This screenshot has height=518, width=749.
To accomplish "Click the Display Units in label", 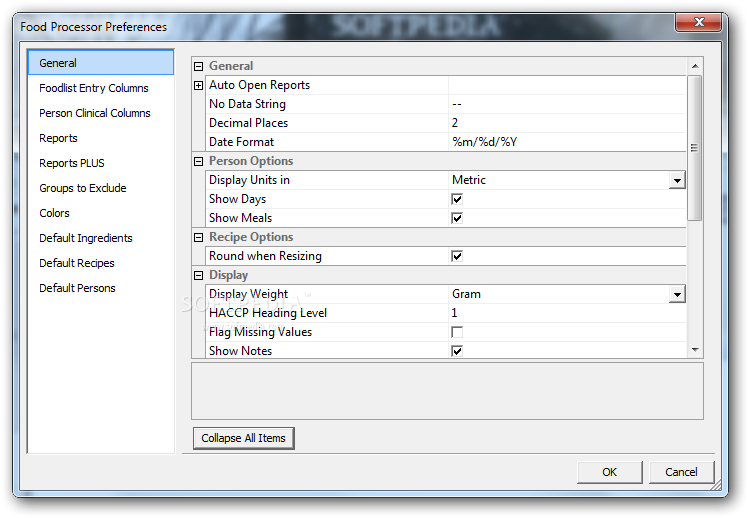I will coord(249,180).
